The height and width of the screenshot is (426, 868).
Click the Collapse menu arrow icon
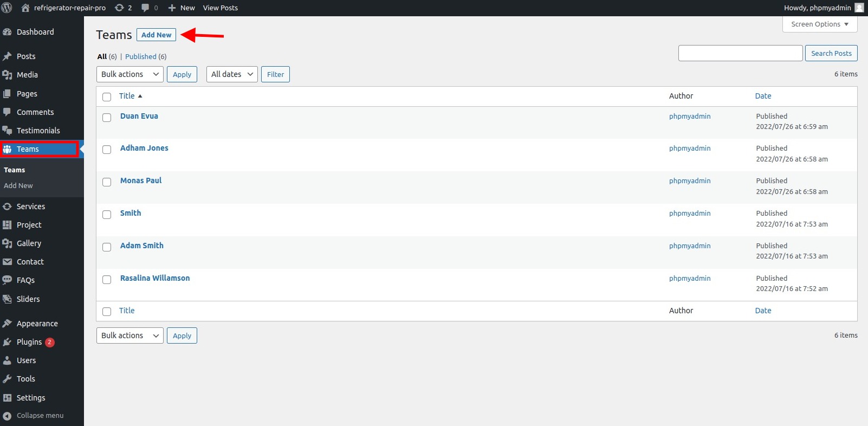(7, 416)
